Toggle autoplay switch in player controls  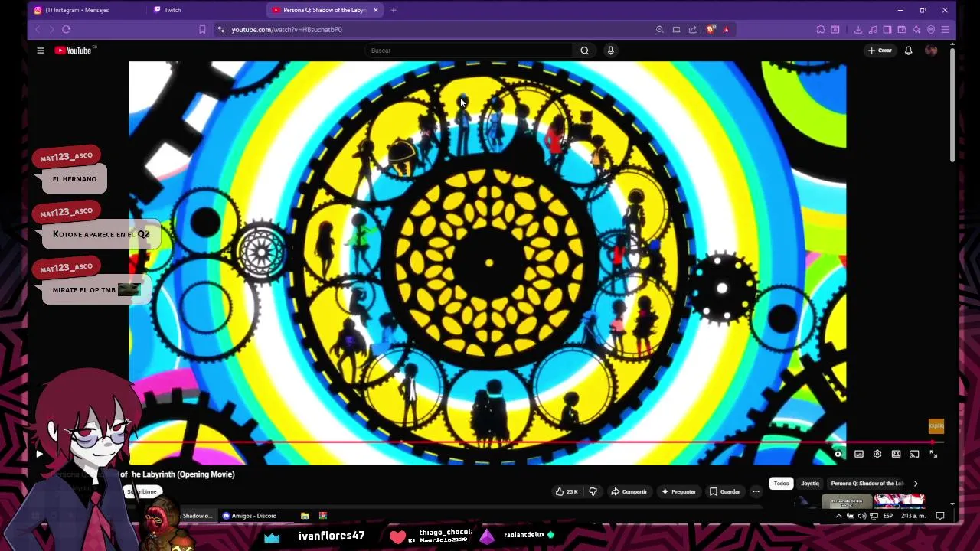click(x=838, y=455)
